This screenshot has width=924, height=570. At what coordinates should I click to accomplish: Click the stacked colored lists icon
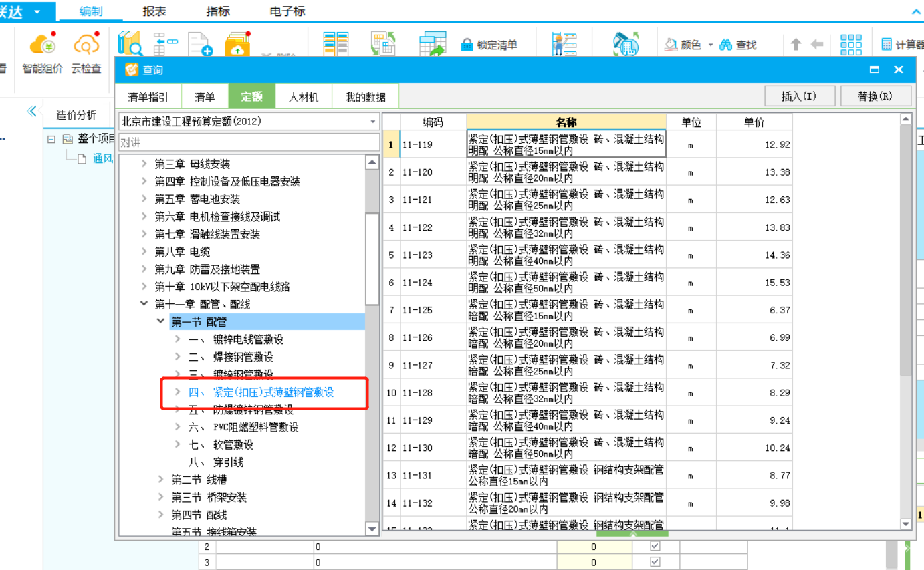(336, 44)
